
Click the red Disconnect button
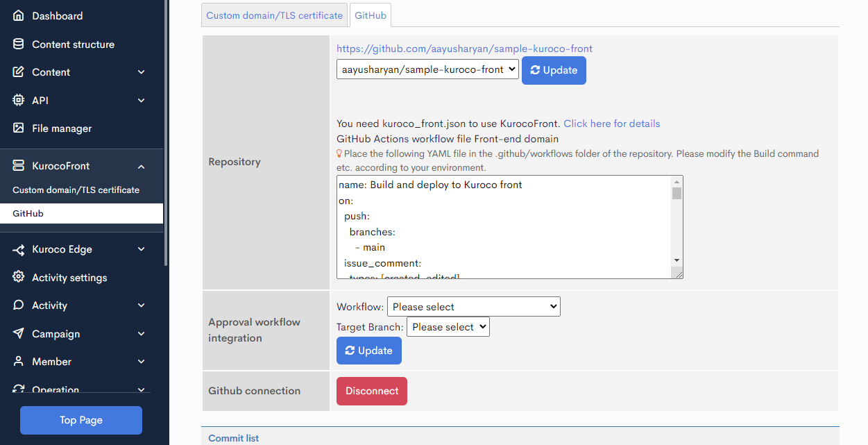[x=372, y=391]
